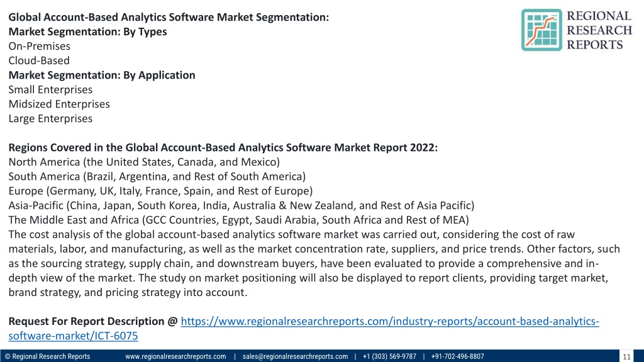Click the +1 (303) 569-9787 phone number

(389, 356)
